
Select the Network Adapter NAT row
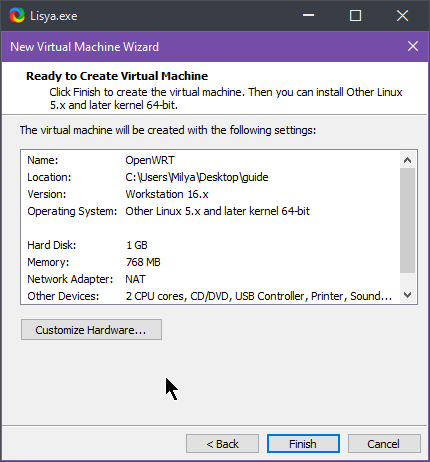210,279
